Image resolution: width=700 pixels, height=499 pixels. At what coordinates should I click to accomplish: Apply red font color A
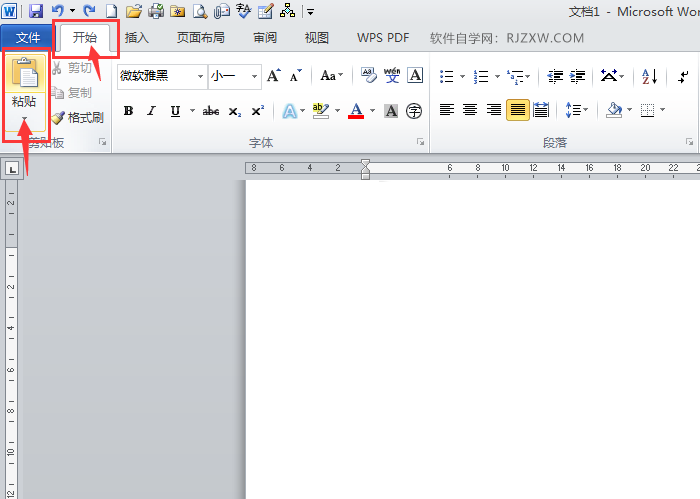click(x=356, y=111)
